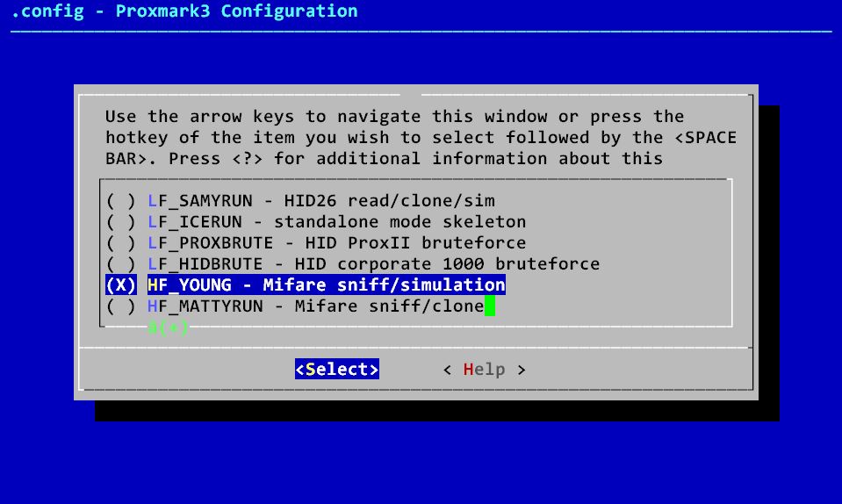Click the selected (X) HF_YOUNG radio marker

121,285
